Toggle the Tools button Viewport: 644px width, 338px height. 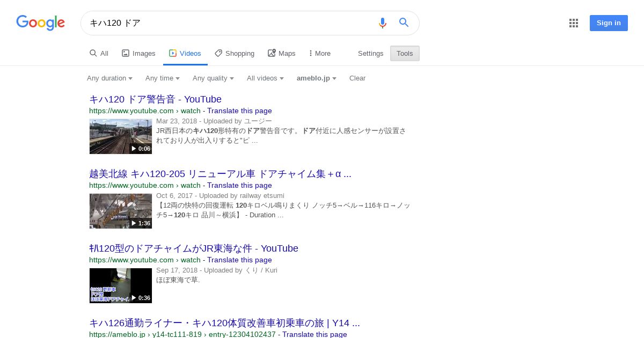405,54
